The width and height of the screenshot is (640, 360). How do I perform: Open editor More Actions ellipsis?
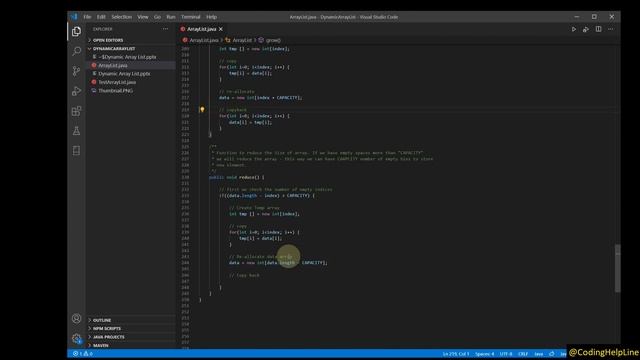pos(611,29)
